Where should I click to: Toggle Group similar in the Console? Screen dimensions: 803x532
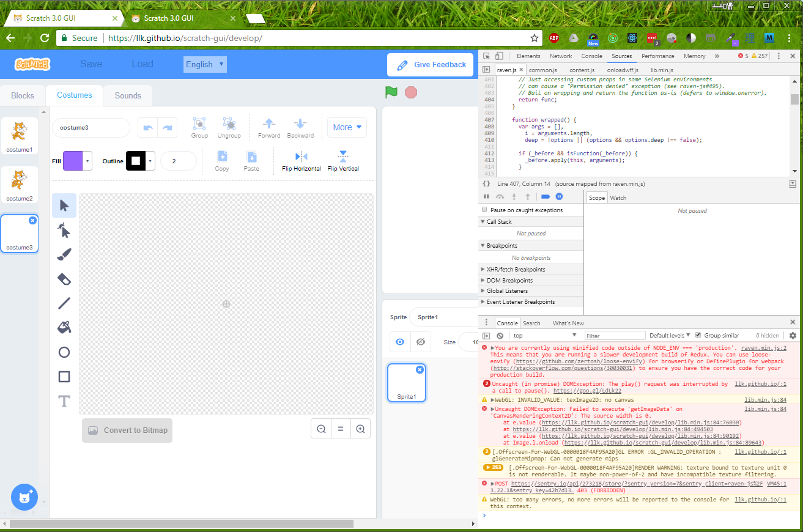click(x=698, y=335)
